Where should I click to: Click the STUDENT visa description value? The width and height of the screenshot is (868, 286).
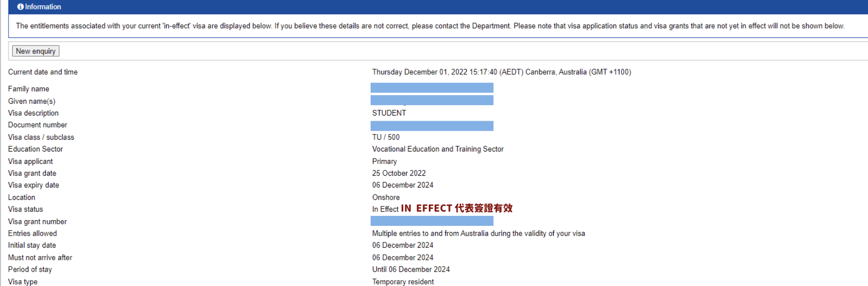click(389, 113)
